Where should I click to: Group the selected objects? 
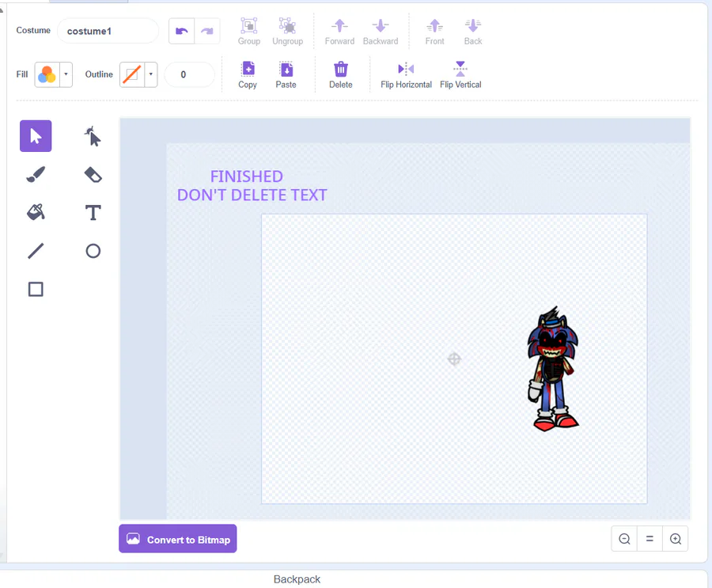[x=249, y=32]
